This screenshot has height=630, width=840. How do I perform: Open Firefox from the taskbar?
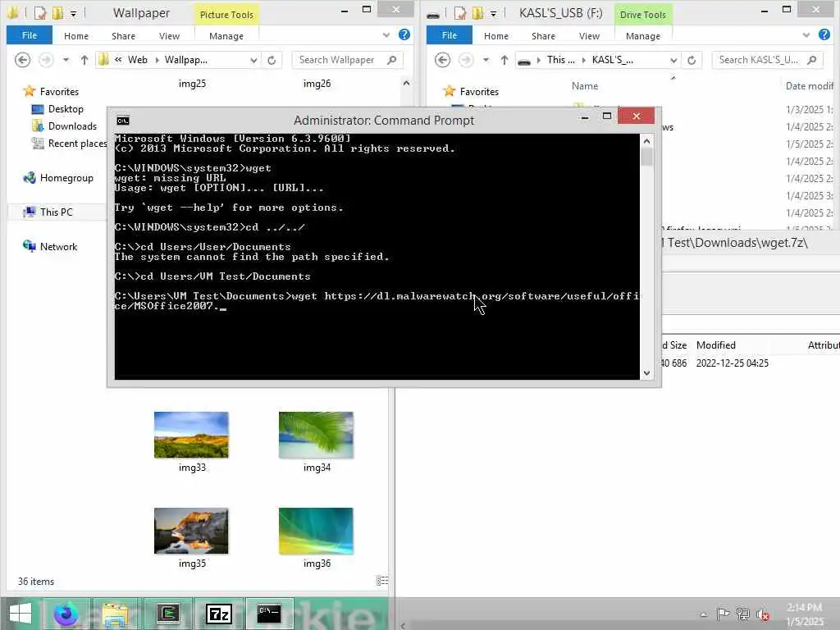66,614
